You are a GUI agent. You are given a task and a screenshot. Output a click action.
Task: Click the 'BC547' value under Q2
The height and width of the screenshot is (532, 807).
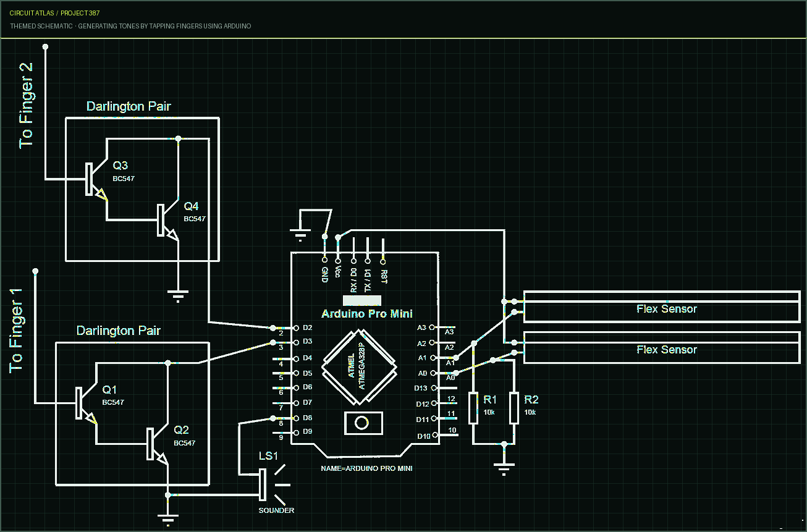pos(184,443)
